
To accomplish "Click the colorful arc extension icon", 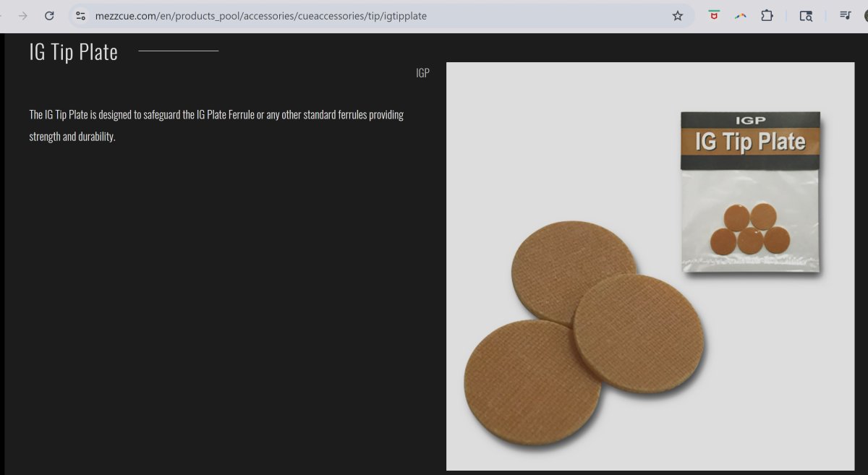I will pos(740,15).
